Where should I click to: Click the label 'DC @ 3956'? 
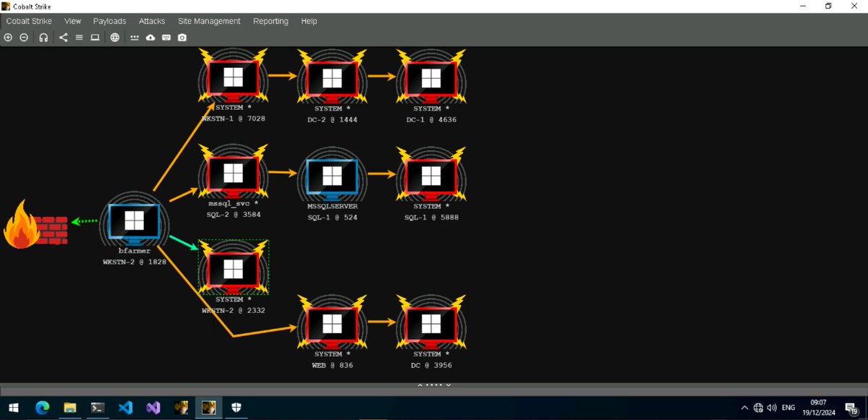point(431,365)
